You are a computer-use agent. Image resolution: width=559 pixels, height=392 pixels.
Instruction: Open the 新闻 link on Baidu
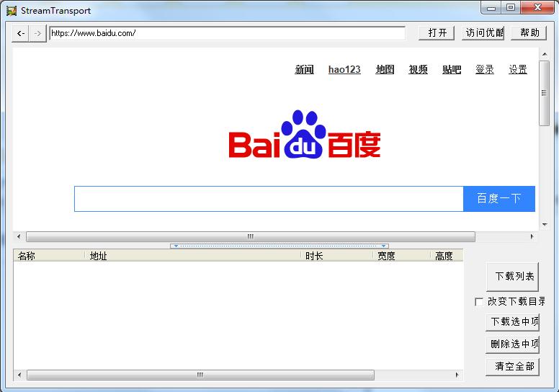click(x=304, y=69)
